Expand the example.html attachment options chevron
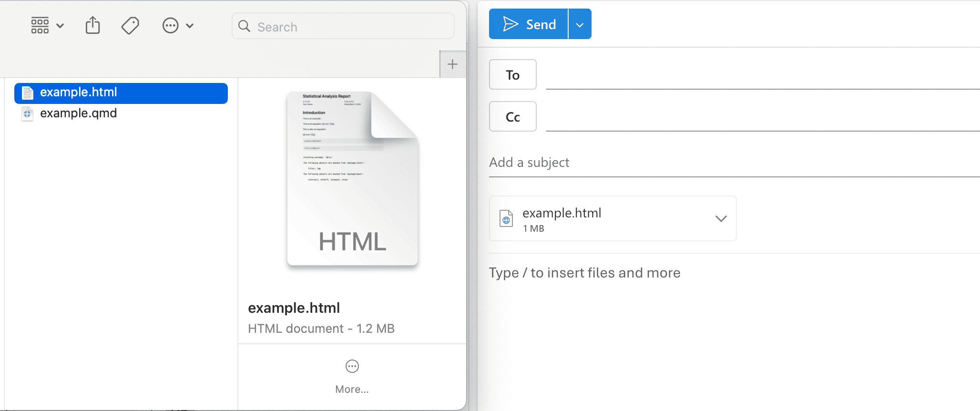This screenshot has height=411, width=980. 721,218
